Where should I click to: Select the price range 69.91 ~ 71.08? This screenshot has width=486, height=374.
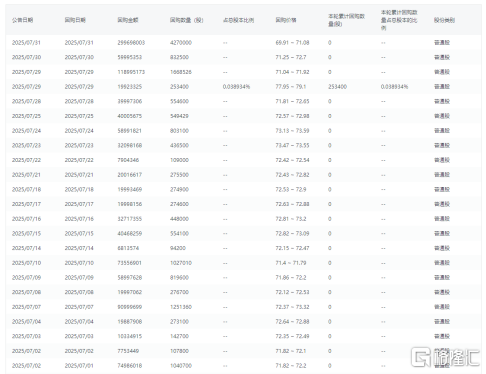coord(292,43)
